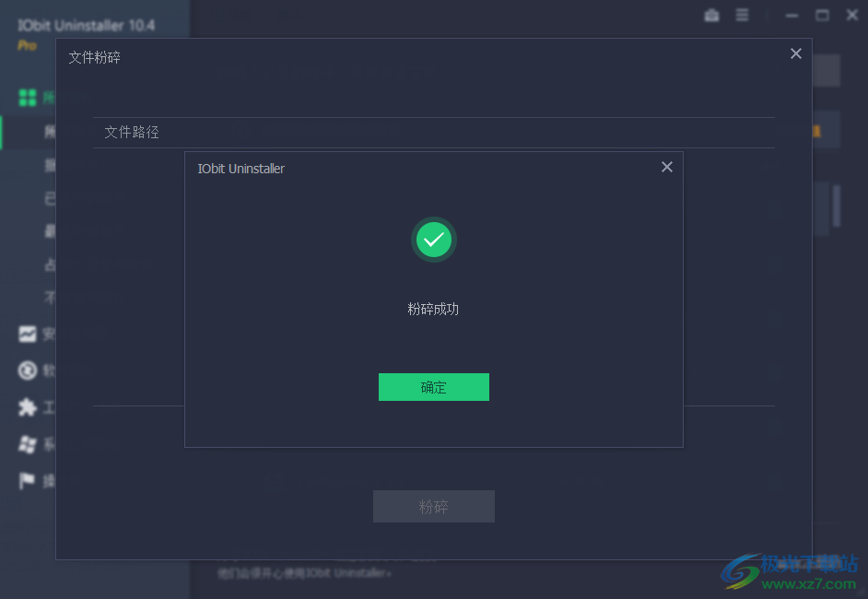
Task: Open the toolbox briefcase icon in title bar
Action: coord(712,16)
